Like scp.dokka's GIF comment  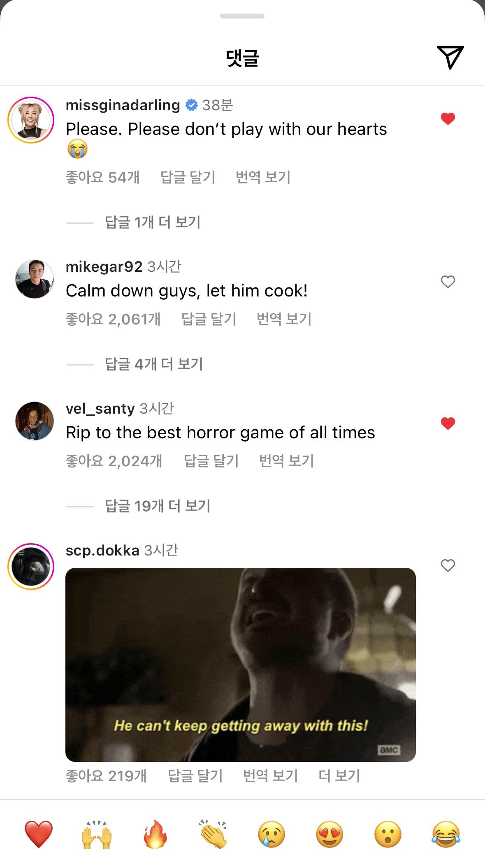point(448,565)
